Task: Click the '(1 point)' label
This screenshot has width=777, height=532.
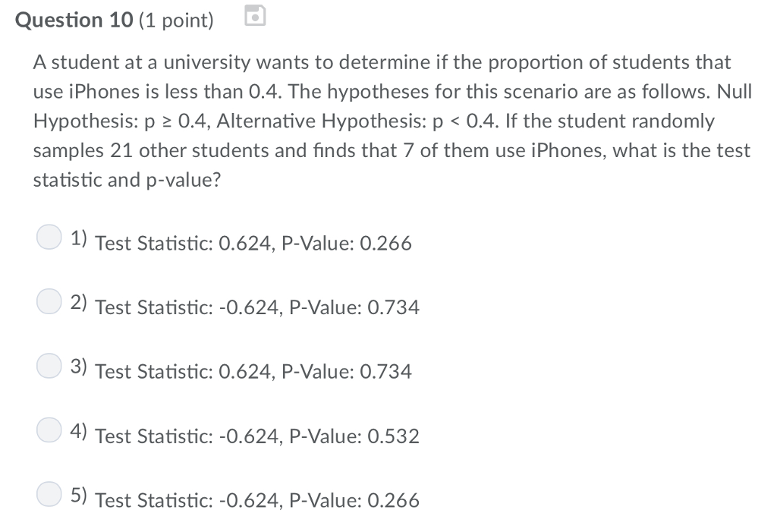Action: [x=176, y=20]
